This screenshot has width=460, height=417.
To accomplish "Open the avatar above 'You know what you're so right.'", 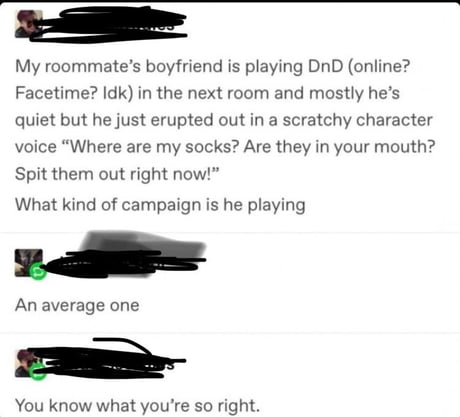I will coord(29,363).
